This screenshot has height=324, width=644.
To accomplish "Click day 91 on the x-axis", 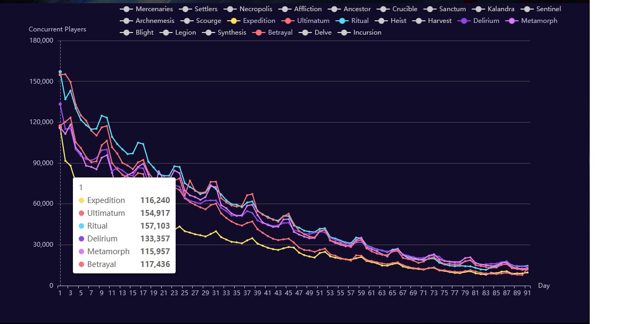I will pyautogui.click(x=527, y=293).
